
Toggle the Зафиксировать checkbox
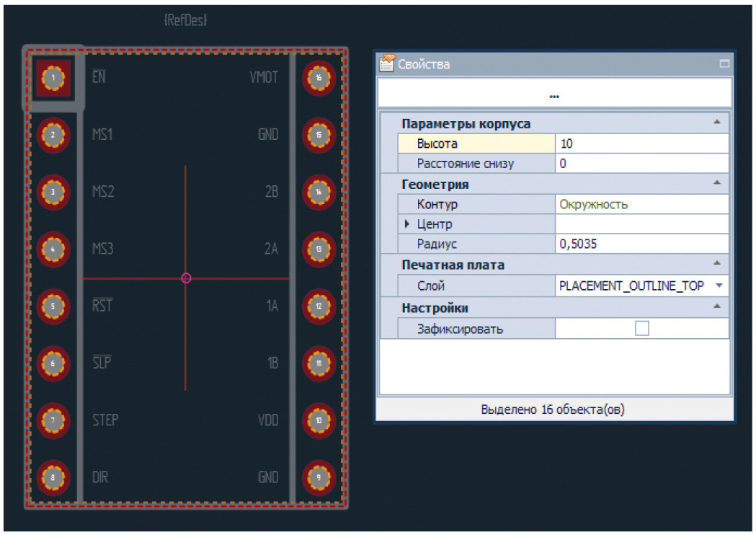coord(641,329)
